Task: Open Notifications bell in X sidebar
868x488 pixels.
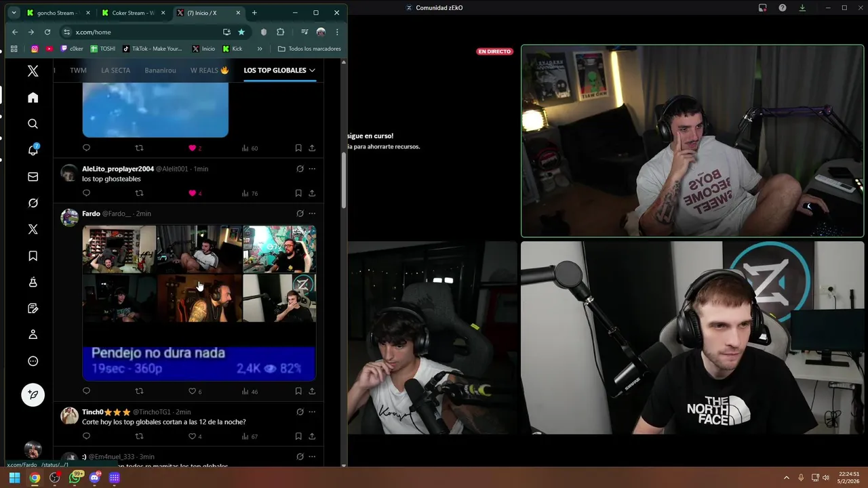Action: pyautogui.click(x=33, y=150)
